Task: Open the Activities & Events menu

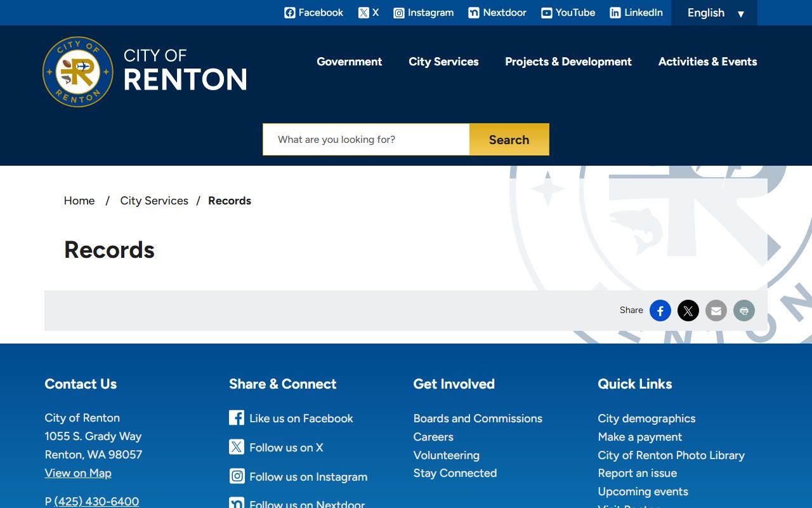Action: 707,62
